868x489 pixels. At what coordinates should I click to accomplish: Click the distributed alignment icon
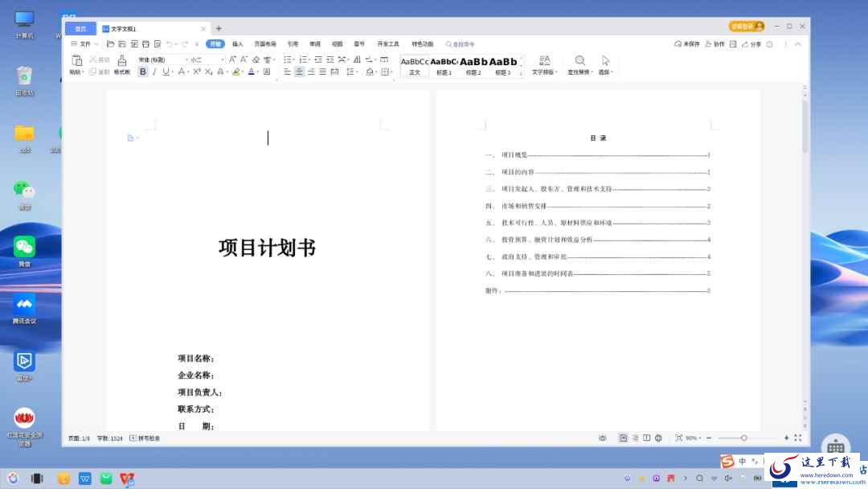point(334,72)
